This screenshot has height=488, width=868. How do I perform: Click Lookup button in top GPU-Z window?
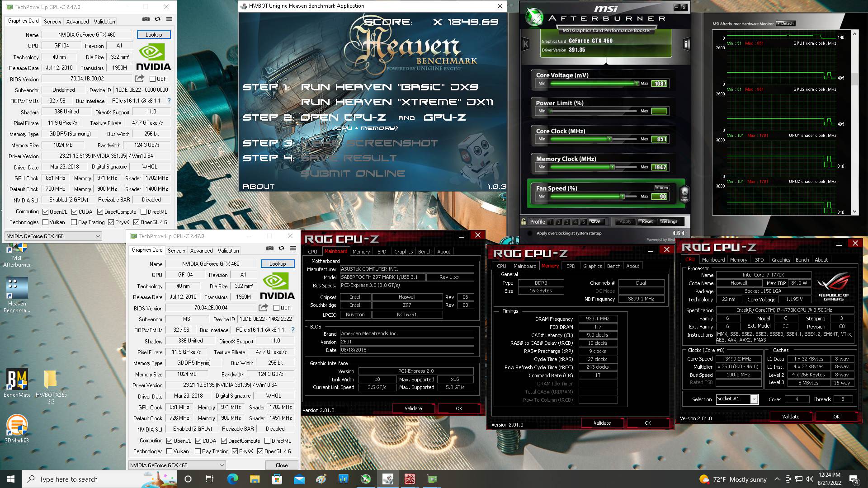(154, 35)
